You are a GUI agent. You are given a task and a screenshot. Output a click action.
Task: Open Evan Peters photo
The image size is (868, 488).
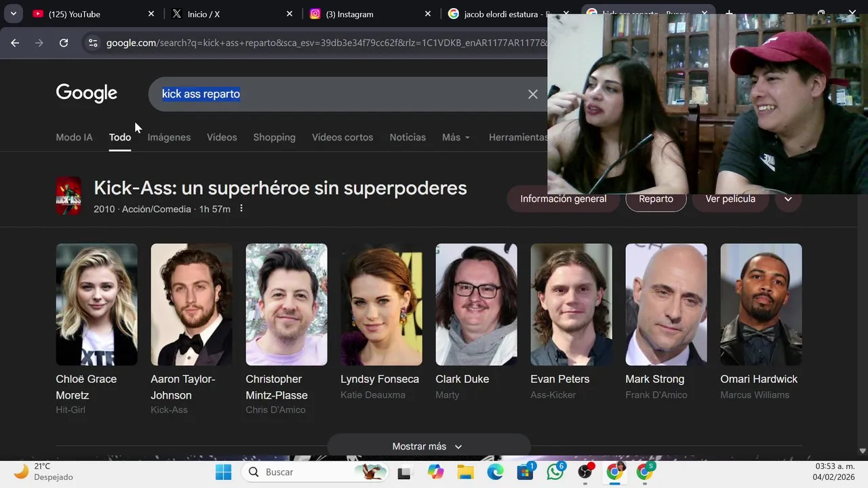[571, 304]
